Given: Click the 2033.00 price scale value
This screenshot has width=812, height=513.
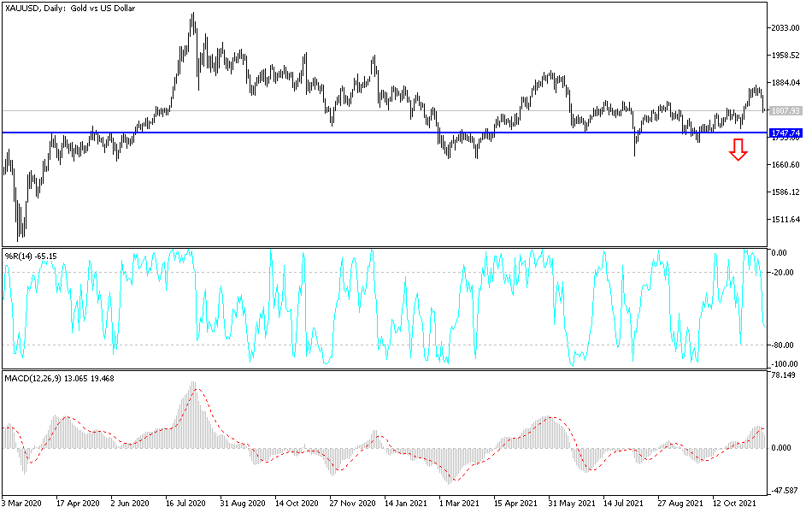Looking at the screenshot, I should point(786,28).
